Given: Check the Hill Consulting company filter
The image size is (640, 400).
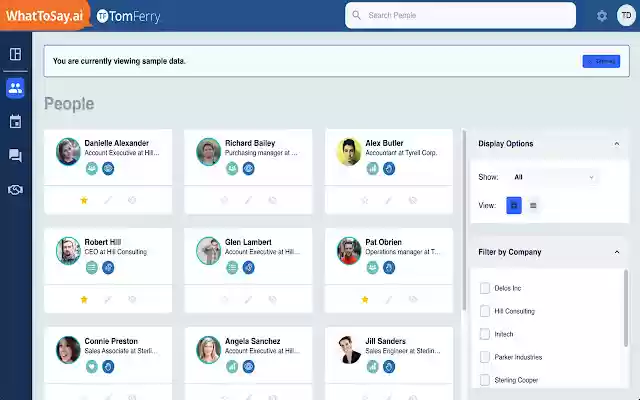Looking at the screenshot, I should [x=485, y=311].
